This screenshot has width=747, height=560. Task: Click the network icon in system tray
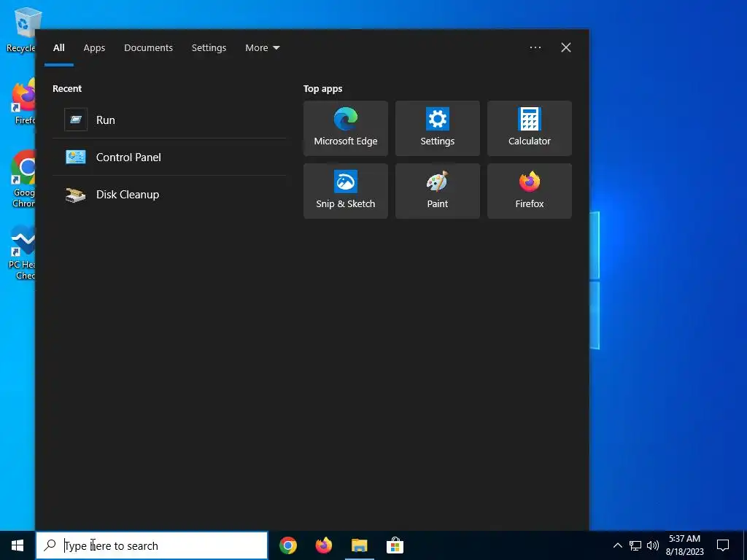635,545
